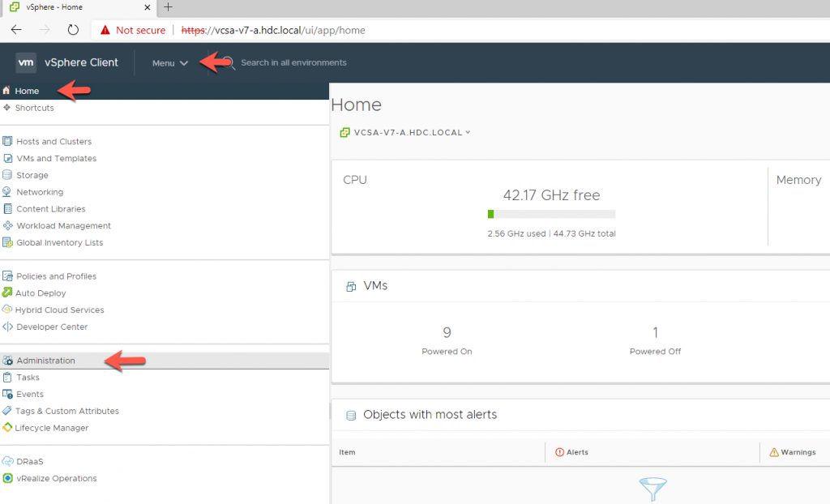Image resolution: width=830 pixels, height=504 pixels.
Task: Click the Search in all environments field
Action: click(293, 62)
